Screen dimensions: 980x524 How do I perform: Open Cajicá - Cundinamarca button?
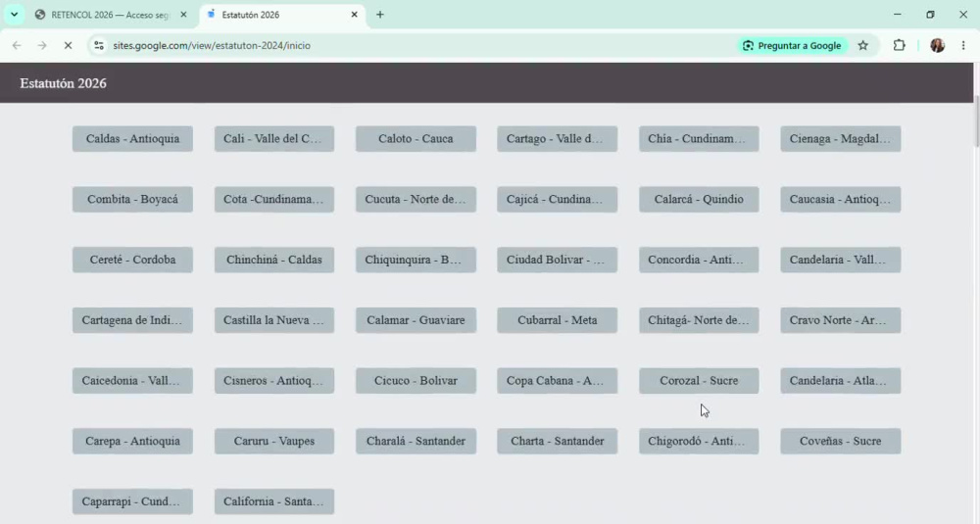[558, 199]
